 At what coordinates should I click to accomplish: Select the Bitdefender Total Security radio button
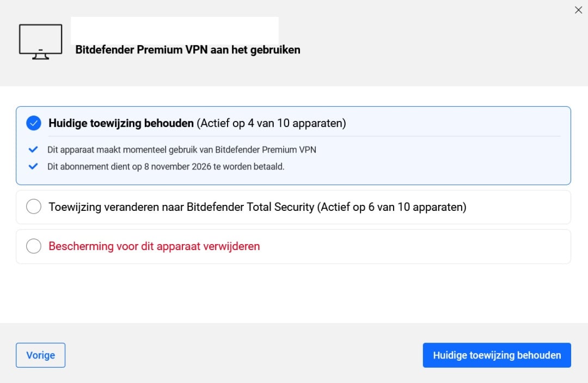click(x=34, y=207)
